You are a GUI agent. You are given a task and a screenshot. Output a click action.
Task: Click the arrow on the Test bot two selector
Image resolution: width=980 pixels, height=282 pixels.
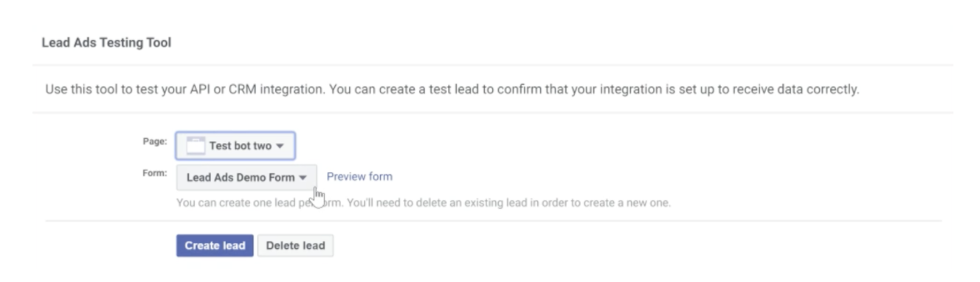pyautogui.click(x=280, y=146)
